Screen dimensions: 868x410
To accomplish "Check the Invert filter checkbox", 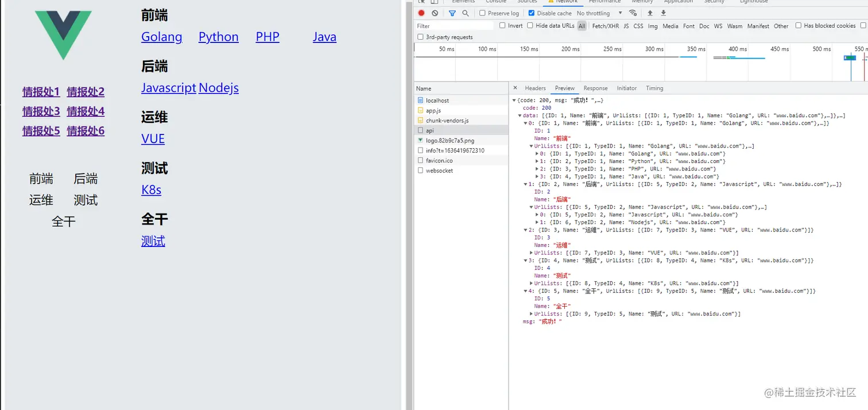I will (x=502, y=25).
